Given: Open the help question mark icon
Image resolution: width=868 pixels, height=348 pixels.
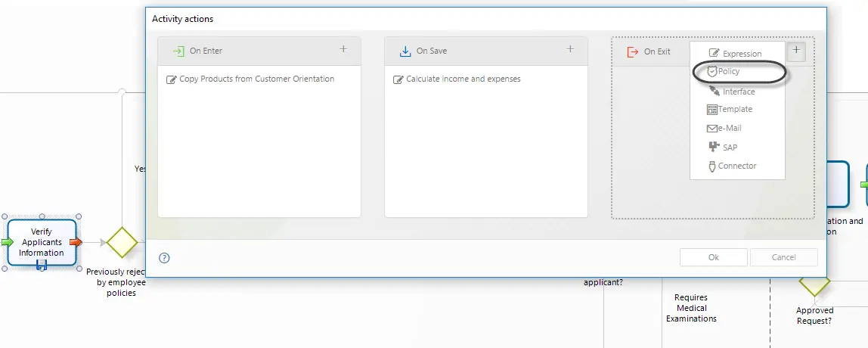Looking at the screenshot, I should (164, 258).
